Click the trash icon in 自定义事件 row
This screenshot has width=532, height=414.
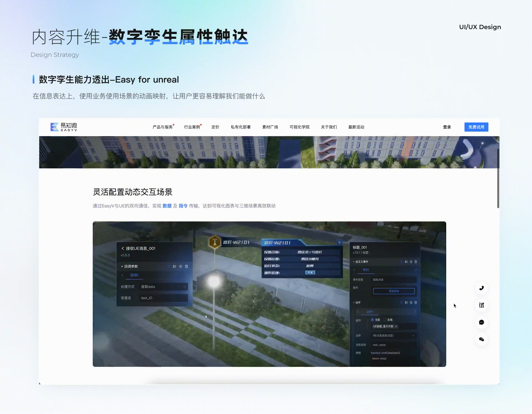click(416, 262)
